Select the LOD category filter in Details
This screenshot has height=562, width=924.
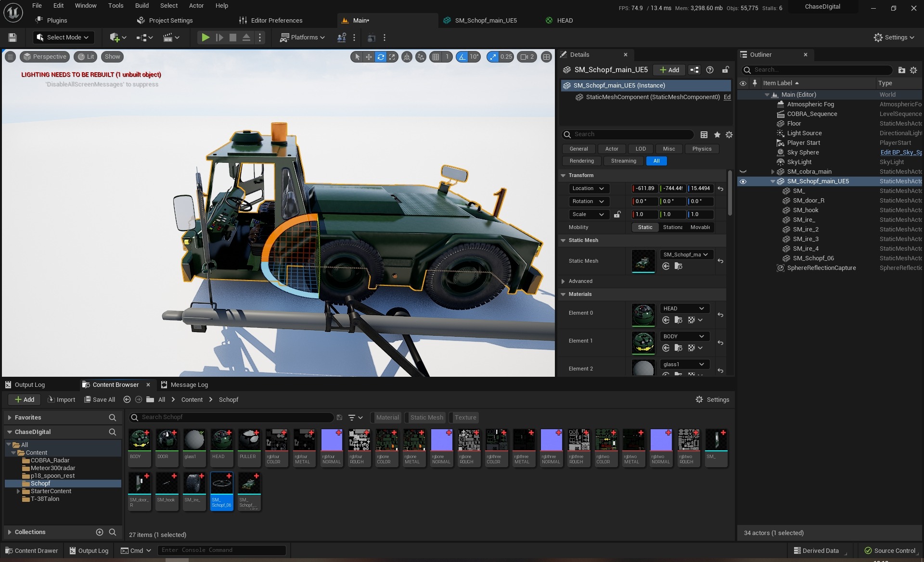pos(641,149)
